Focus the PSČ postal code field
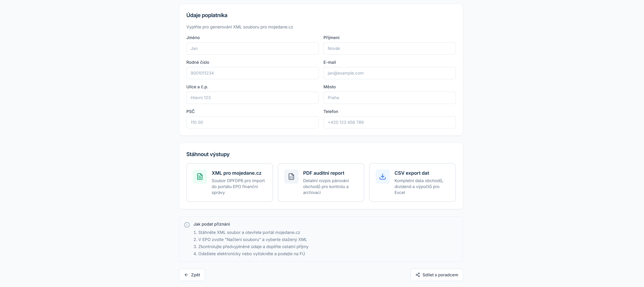The image size is (644, 287). (x=252, y=122)
